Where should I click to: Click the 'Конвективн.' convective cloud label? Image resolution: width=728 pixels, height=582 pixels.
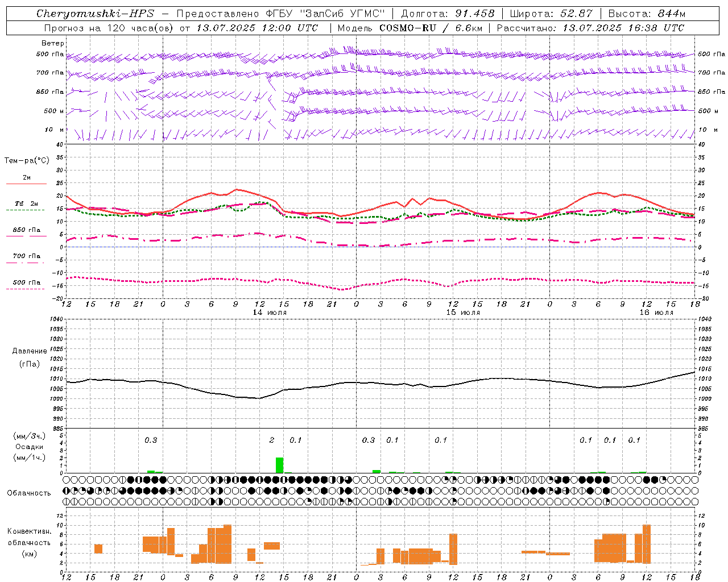click(29, 531)
